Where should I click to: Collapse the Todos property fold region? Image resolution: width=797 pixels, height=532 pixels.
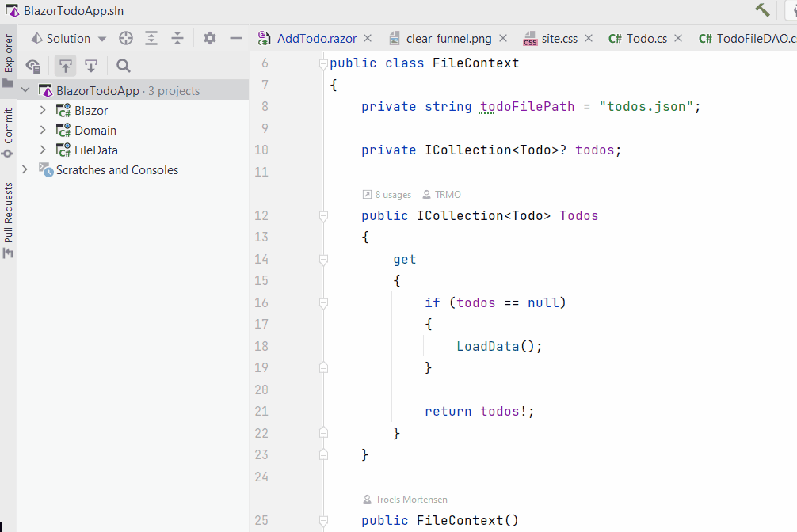[x=323, y=215]
